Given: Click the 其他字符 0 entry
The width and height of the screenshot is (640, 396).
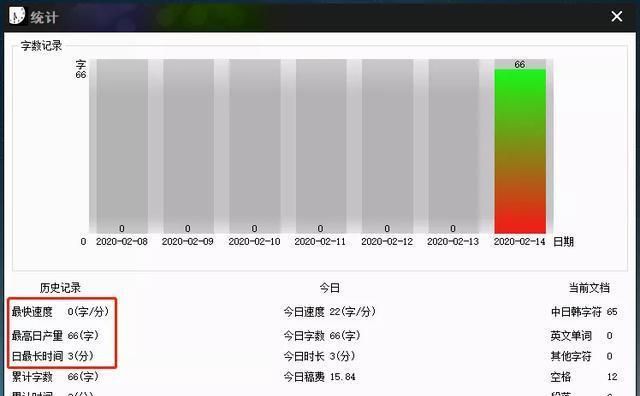Looking at the screenshot, I should click(581, 356).
